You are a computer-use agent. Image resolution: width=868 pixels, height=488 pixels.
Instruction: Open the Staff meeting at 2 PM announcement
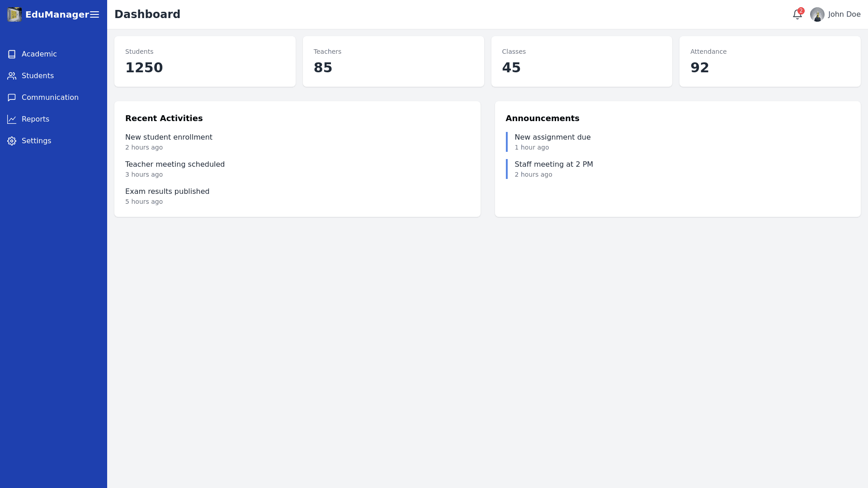pyautogui.click(x=553, y=164)
